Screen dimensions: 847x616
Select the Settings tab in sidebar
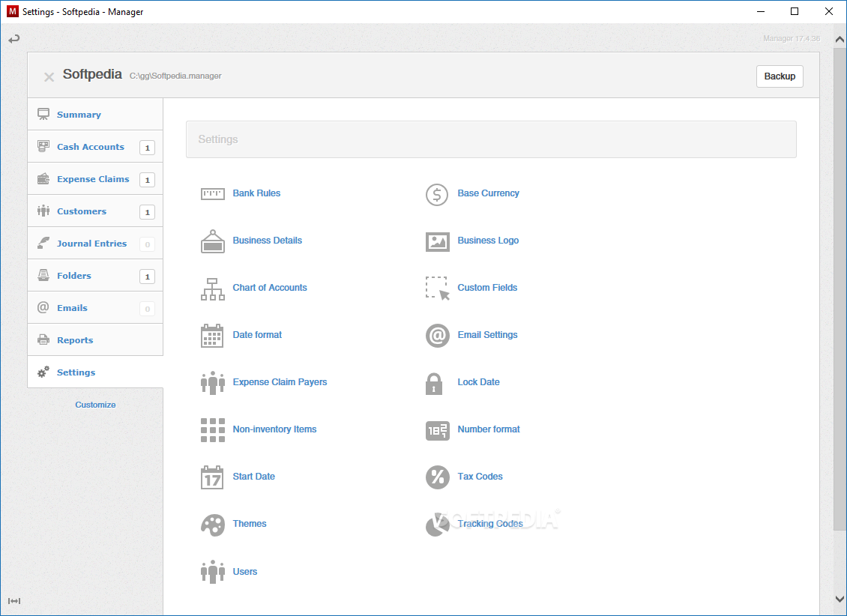(x=95, y=372)
